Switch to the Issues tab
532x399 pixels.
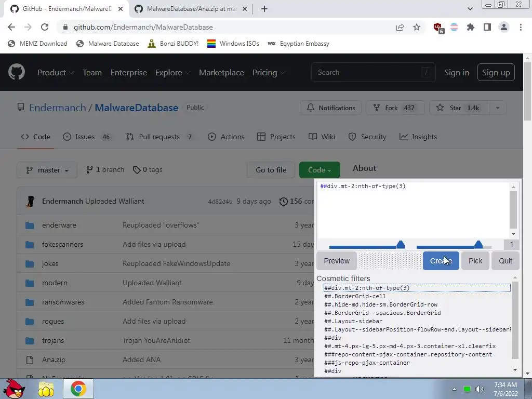[x=87, y=137]
